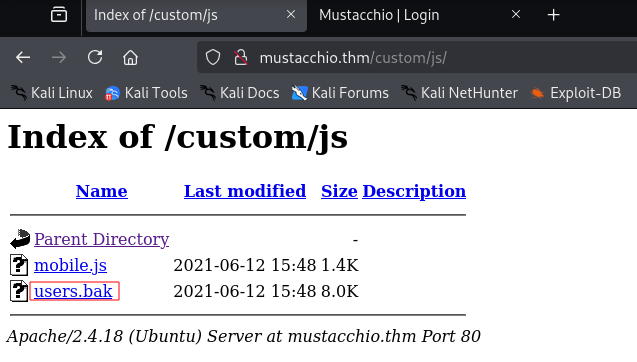The width and height of the screenshot is (637, 362).
Task: View insecure connection padlock info
Action: click(x=241, y=57)
